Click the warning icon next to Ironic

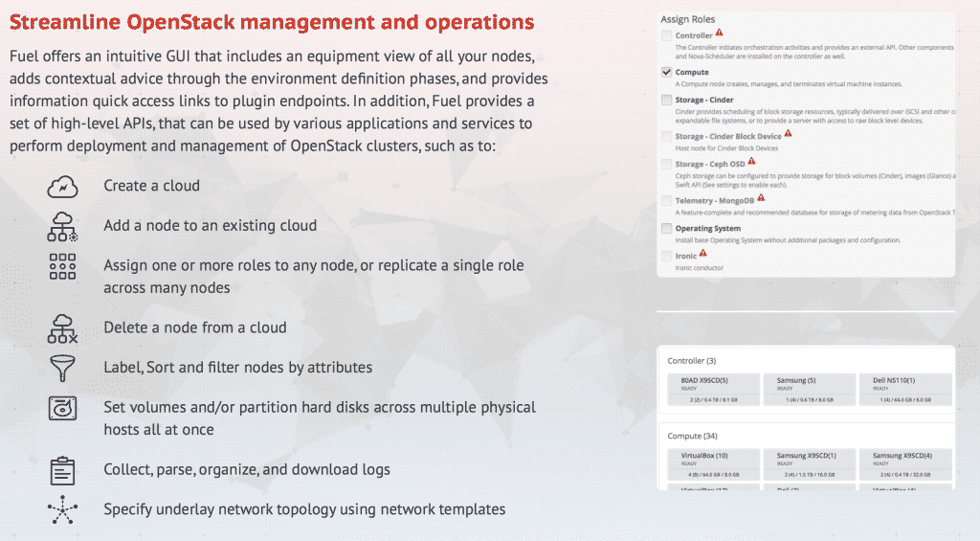703,253
